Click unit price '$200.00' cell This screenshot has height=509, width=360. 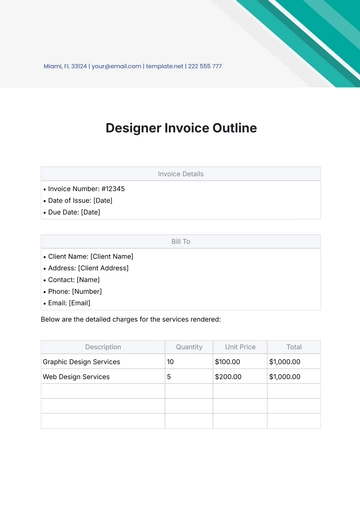coord(240,377)
